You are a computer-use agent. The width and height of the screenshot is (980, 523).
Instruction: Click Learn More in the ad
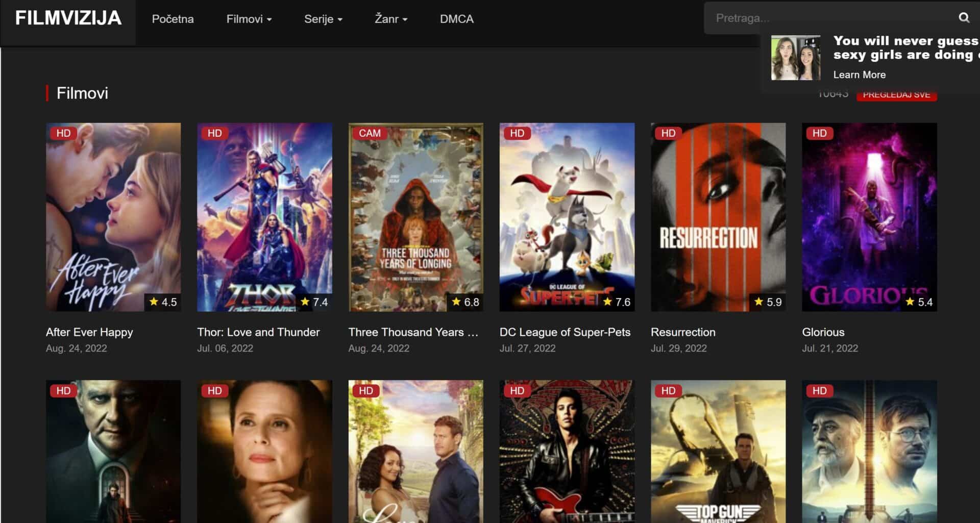(859, 74)
